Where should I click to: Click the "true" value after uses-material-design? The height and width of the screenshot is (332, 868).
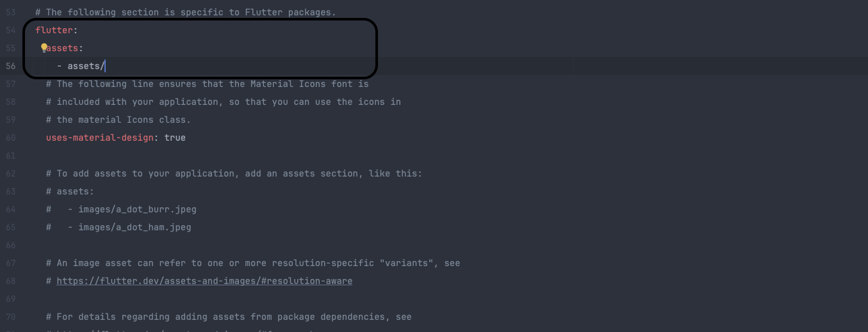[175, 138]
